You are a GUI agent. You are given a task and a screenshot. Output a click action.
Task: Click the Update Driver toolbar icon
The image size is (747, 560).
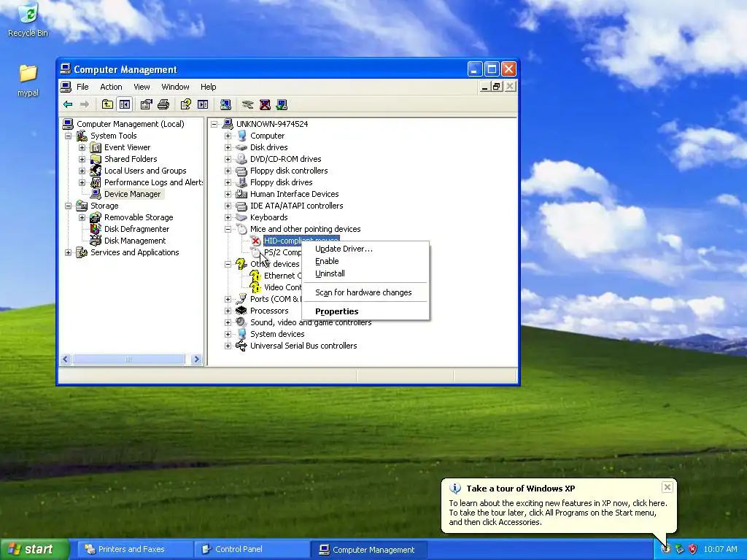pyautogui.click(x=247, y=104)
